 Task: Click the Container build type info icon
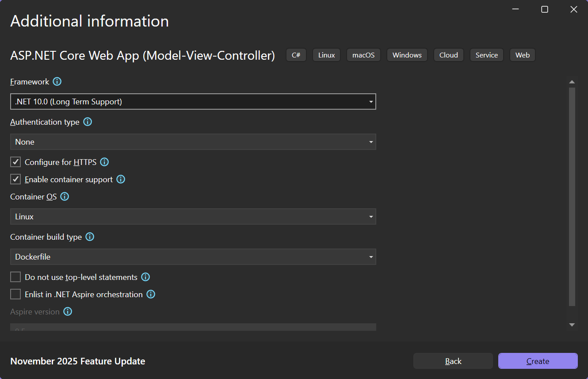[x=90, y=237]
